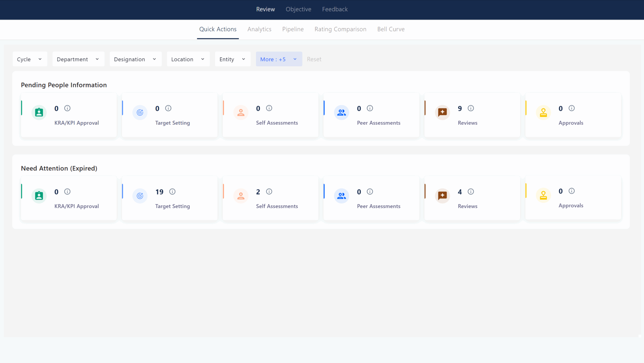Viewport: 644px width, 363px height.
Task: Click the Reset filters button
Action: click(314, 59)
